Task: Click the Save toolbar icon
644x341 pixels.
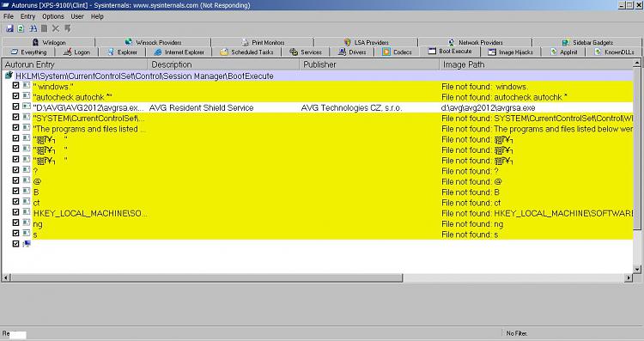Action: tap(9, 28)
